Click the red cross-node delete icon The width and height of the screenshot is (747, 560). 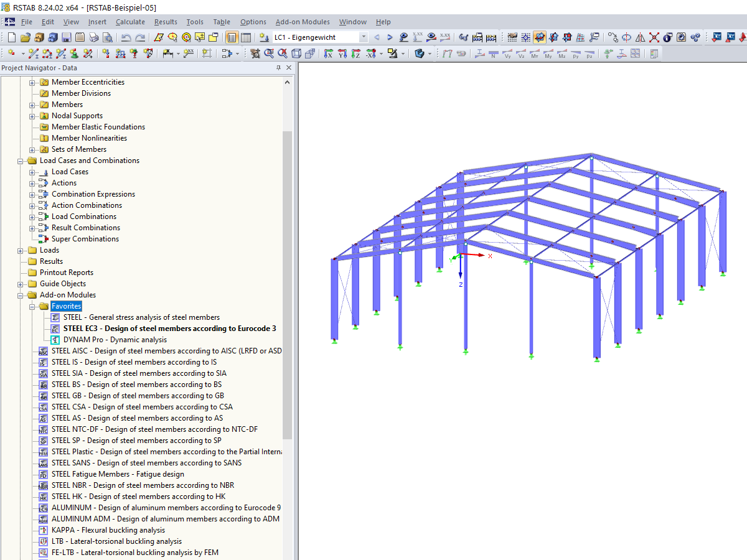(x=654, y=37)
